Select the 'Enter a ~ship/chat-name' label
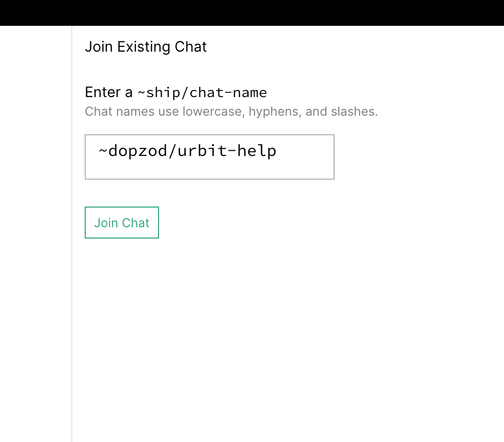 click(x=176, y=92)
